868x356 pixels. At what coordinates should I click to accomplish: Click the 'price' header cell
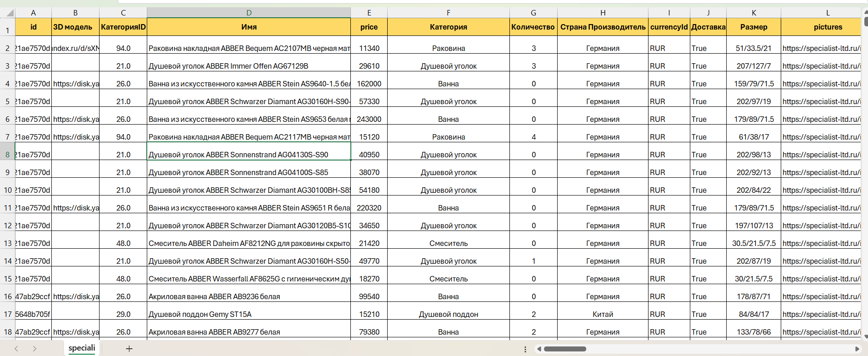(x=369, y=27)
